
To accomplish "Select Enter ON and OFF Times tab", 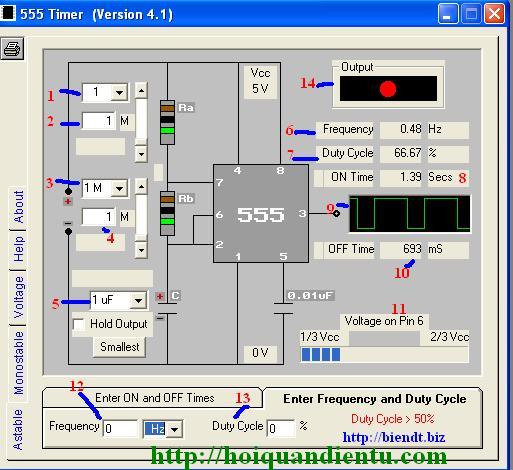I will pos(154,398).
